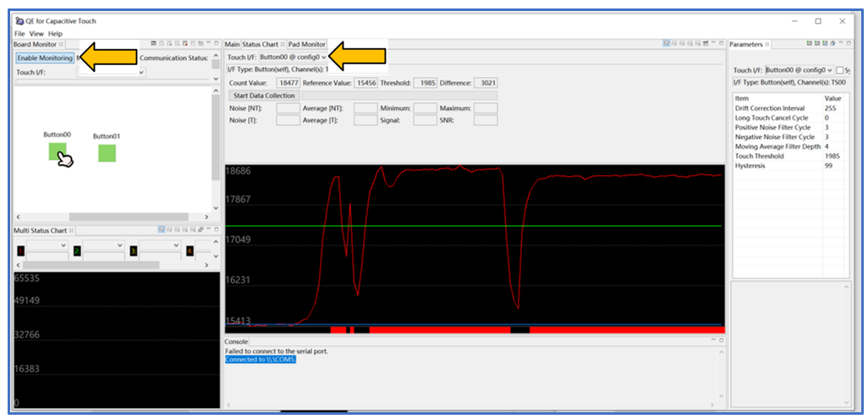Image resolution: width=868 pixels, height=419 pixels.
Task: Open channel 1 dropdown in Multi Status Chart
Action: 63,245
